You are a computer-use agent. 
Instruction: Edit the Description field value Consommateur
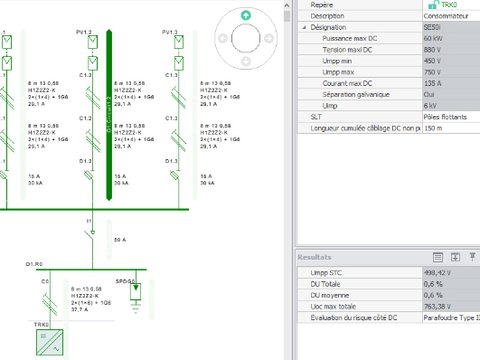[x=451, y=16]
